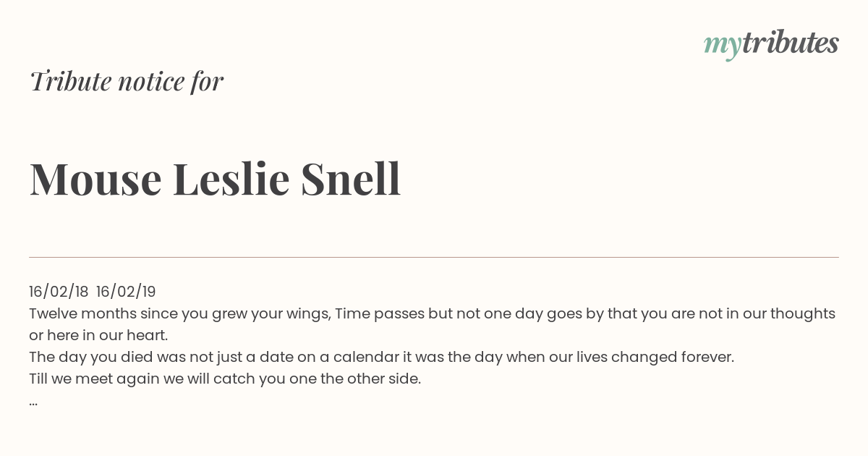Image resolution: width=868 pixels, height=456 pixels.
Task: Click the mytributes logo
Action: click(x=771, y=44)
